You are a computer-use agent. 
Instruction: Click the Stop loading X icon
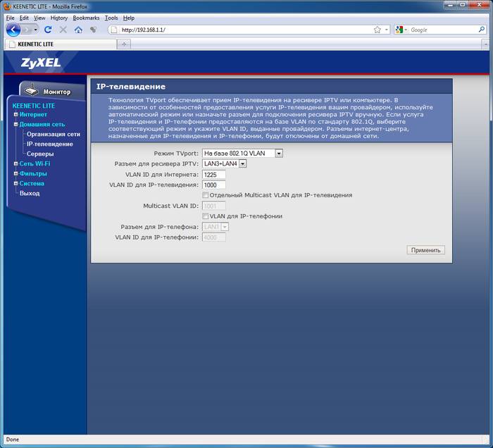[63, 30]
